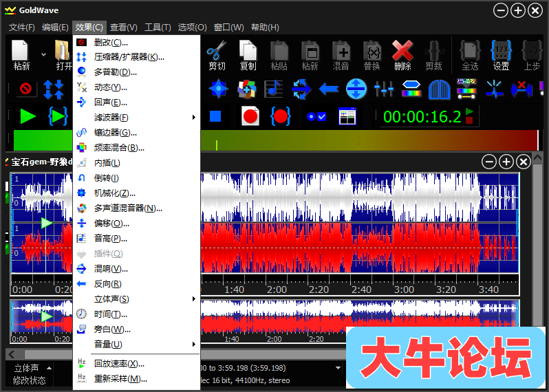
Task: Click the silence reduction red X icon
Action: click(521, 89)
